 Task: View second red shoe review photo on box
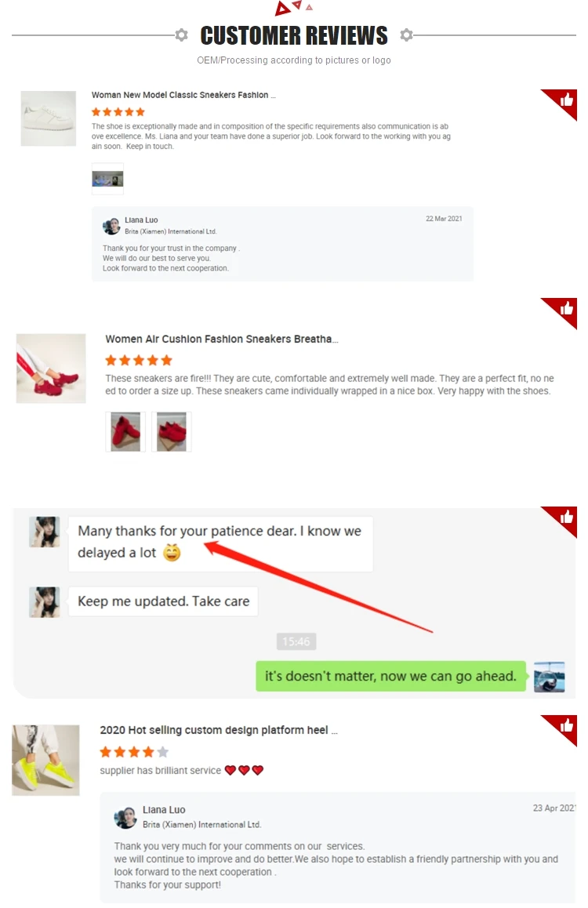(172, 431)
